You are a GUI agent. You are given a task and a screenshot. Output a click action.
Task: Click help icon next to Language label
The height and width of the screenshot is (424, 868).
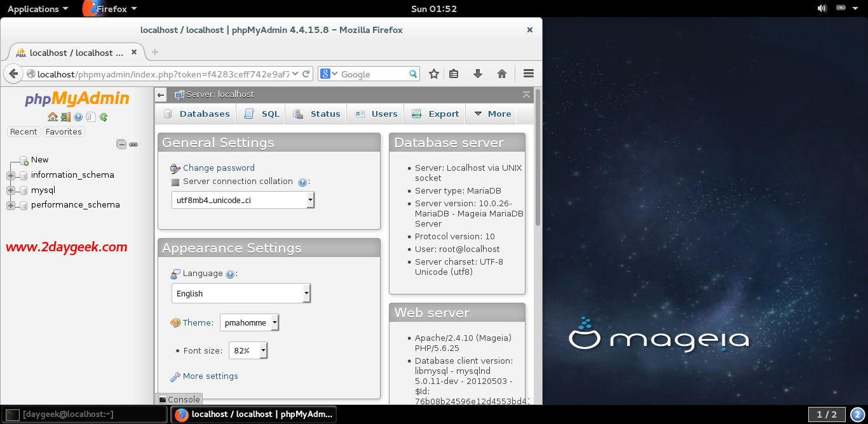230,274
